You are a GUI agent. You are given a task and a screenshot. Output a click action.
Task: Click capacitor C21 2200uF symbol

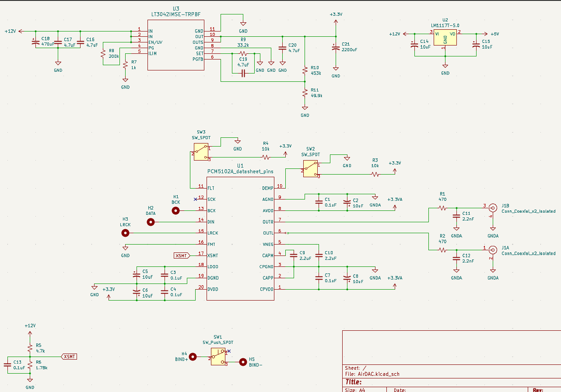[x=336, y=48]
